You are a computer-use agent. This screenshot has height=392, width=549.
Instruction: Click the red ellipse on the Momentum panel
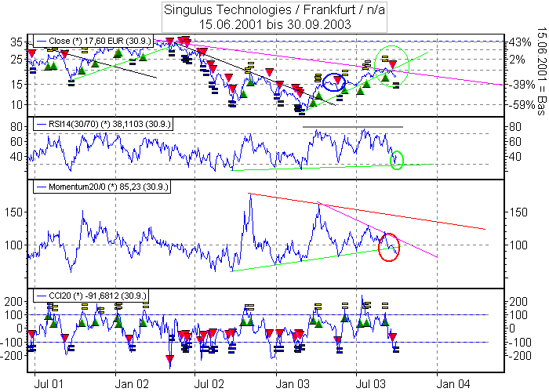pyautogui.click(x=389, y=247)
